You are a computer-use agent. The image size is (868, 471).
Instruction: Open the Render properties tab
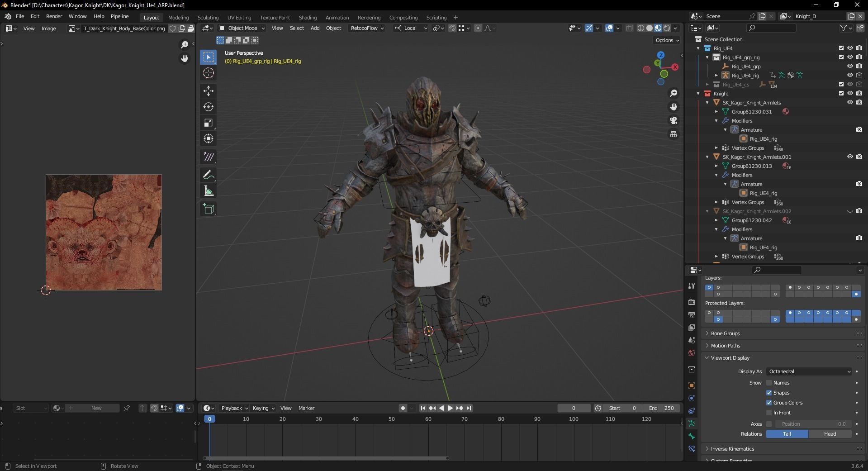692,302
